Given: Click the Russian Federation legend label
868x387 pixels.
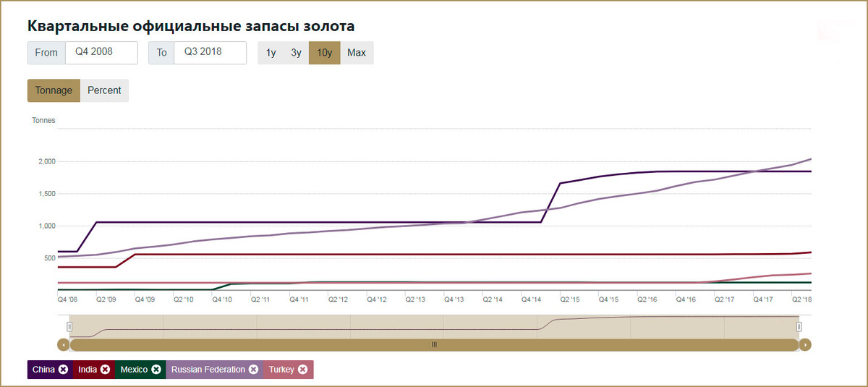Looking at the screenshot, I should pyautogui.click(x=208, y=370).
